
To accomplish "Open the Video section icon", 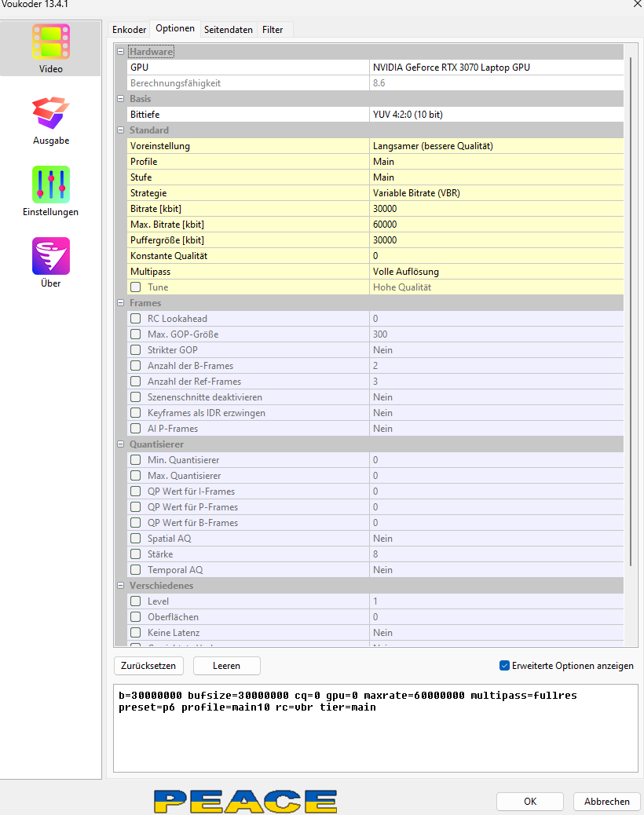I will click(x=51, y=42).
